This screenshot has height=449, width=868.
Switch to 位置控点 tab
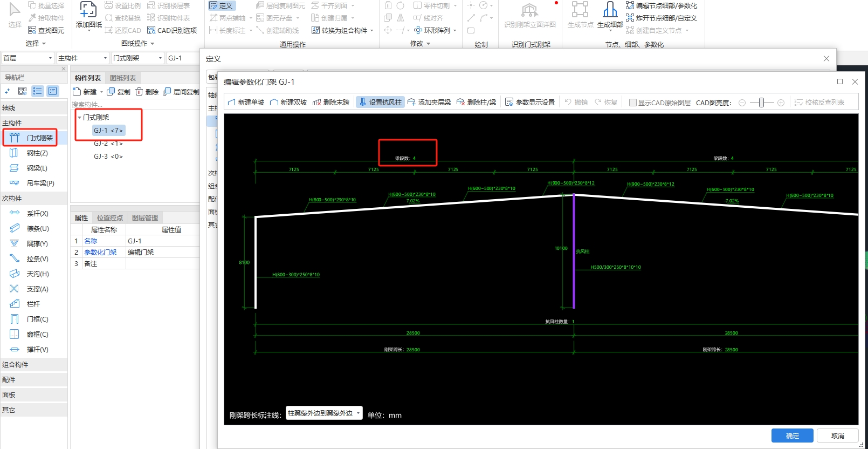110,217
